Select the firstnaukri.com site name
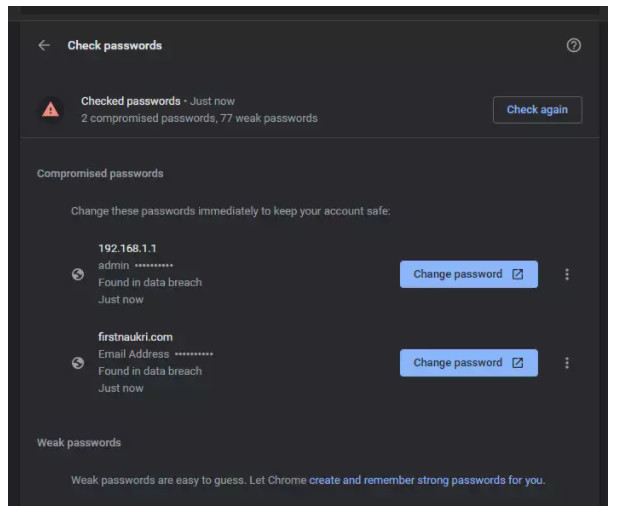The width and height of the screenshot is (625, 519). pyautogui.click(x=135, y=337)
